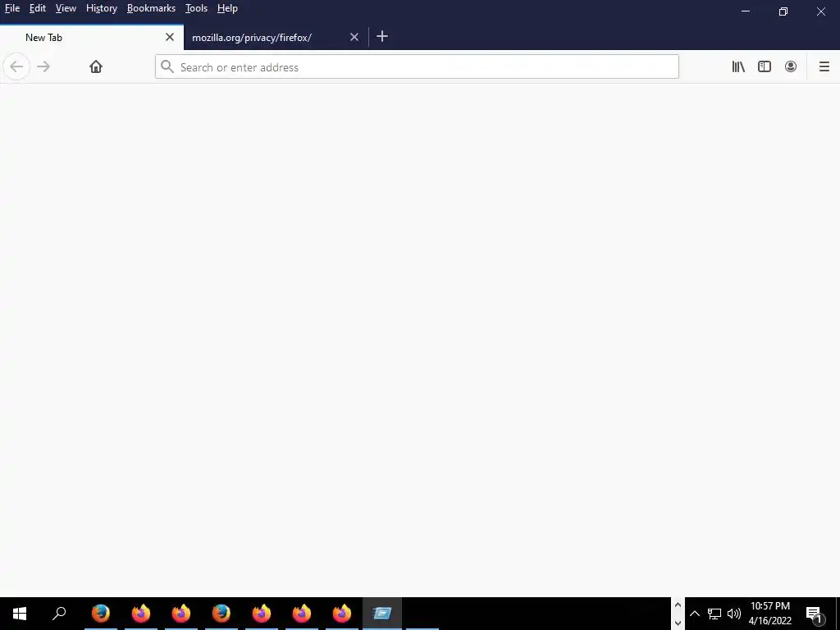The image size is (840, 630).
Task: Open Windows taskbar search
Action: (x=59, y=614)
